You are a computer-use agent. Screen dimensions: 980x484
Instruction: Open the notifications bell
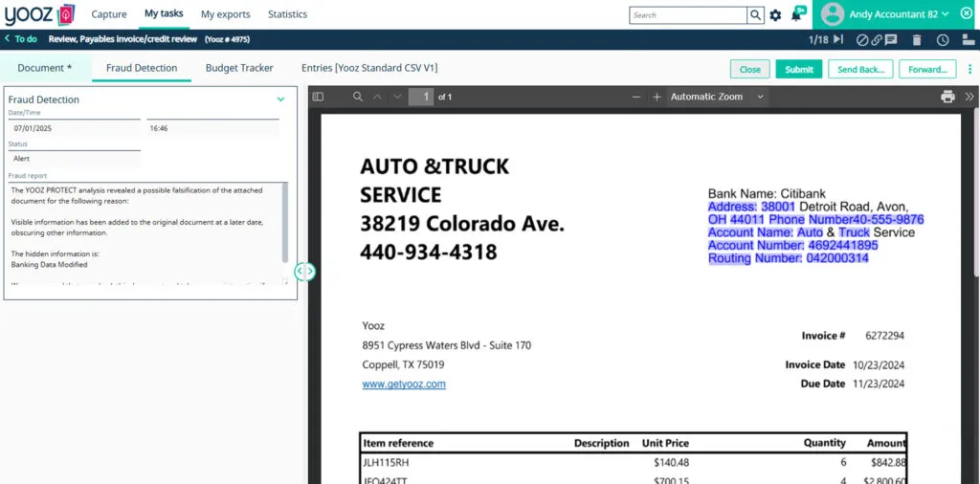tap(797, 14)
